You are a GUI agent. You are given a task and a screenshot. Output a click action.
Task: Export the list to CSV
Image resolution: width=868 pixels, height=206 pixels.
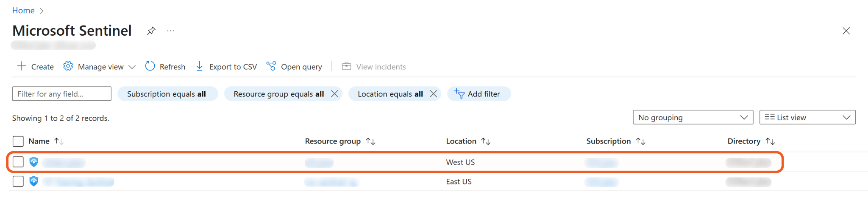point(226,67)
